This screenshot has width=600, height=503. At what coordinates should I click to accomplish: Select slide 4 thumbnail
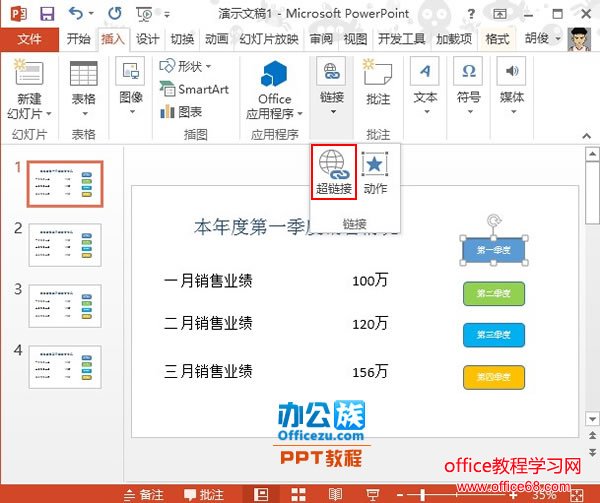(65, 367)
